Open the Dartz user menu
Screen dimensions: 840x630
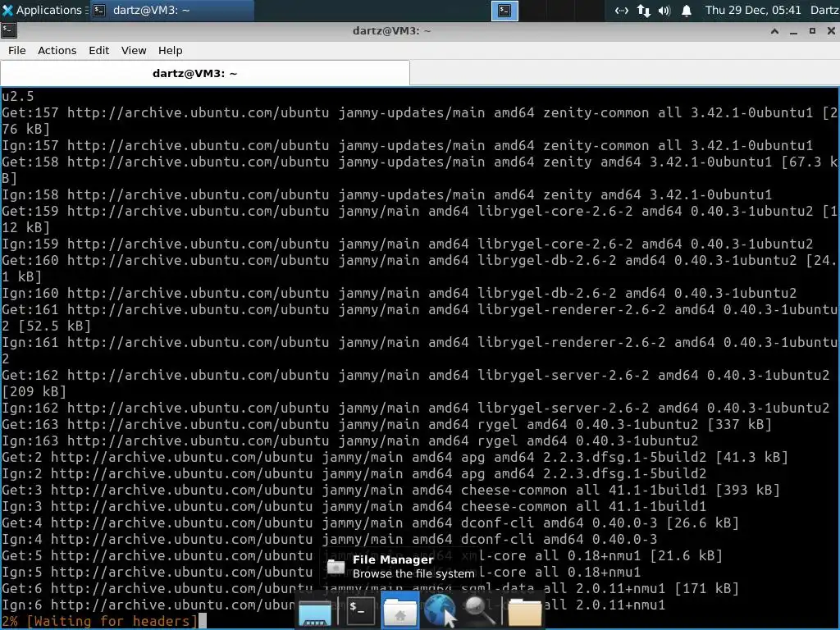(x=824, y=10)
